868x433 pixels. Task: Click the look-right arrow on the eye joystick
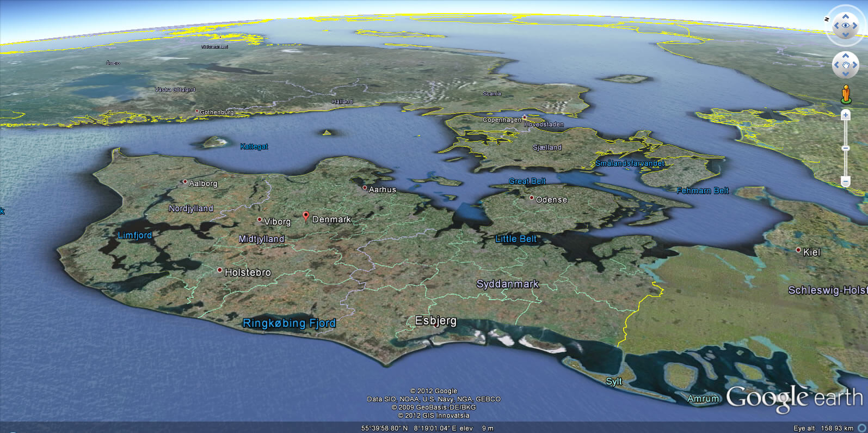pyautogui.click(x=854, y=26)
